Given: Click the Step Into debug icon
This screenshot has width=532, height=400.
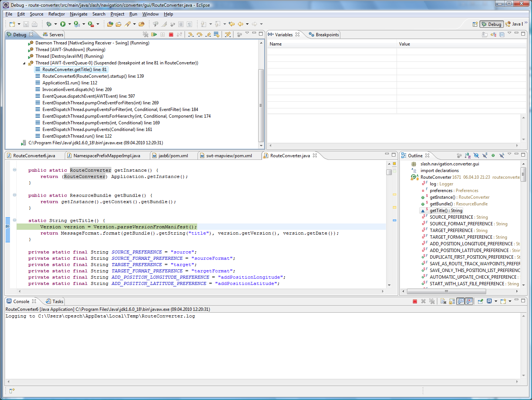Looking at the screenshot, I should coord(191,34).
